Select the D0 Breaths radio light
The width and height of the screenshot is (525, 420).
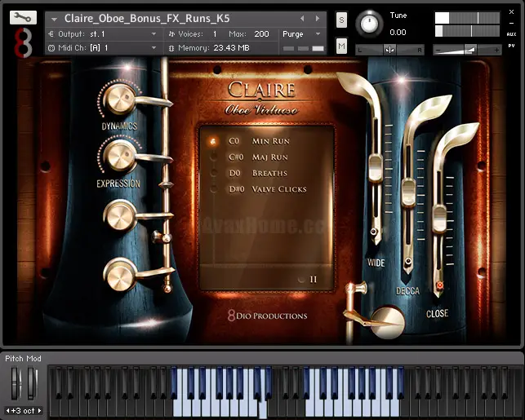pos(213,173)
